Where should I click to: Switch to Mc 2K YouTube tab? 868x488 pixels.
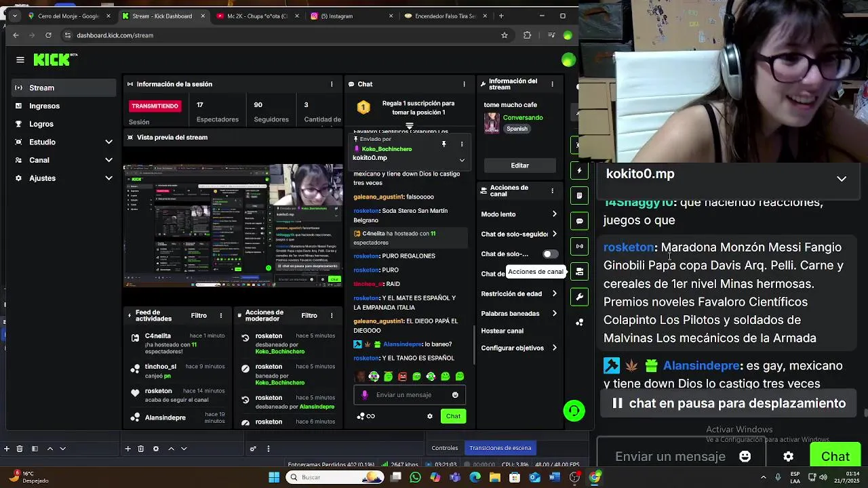click(256, 16)
